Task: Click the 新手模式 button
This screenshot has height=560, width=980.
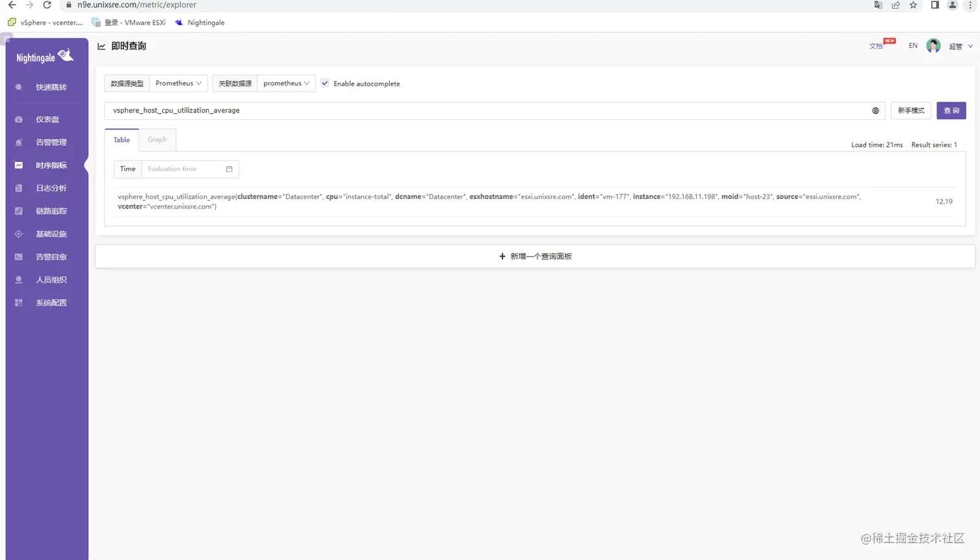Action: [x=911, y=110]
